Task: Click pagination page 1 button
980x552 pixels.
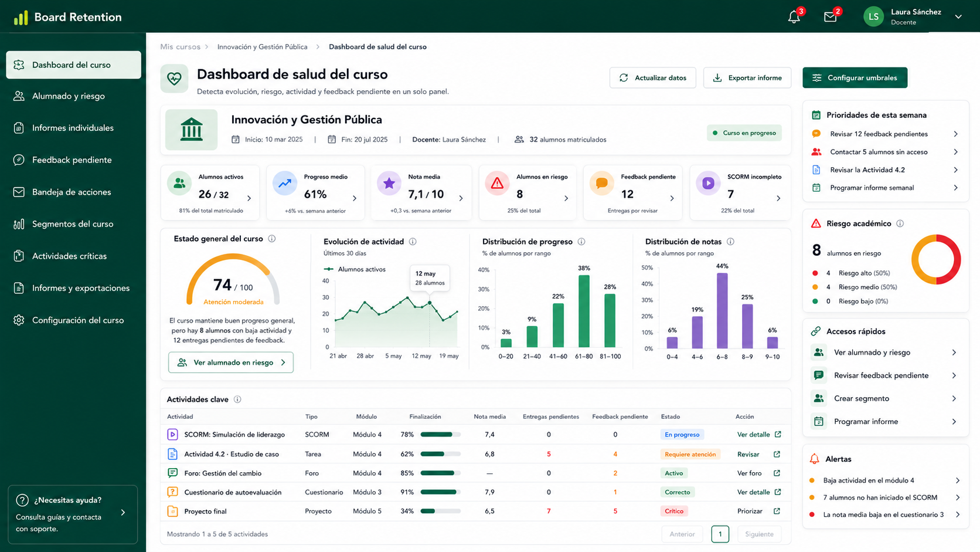Action: (x=720, y=534)
